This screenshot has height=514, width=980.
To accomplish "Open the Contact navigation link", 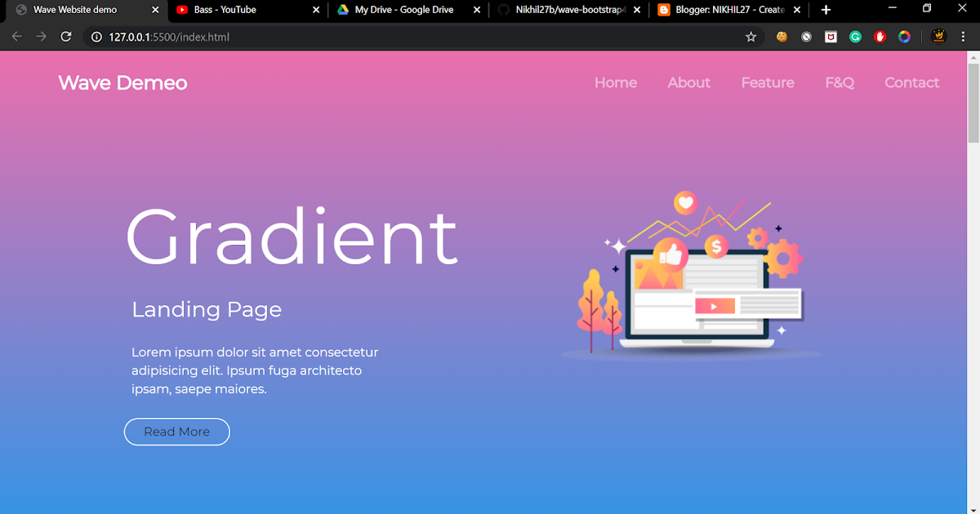I will pyautogui.click(x=911, y=82).
